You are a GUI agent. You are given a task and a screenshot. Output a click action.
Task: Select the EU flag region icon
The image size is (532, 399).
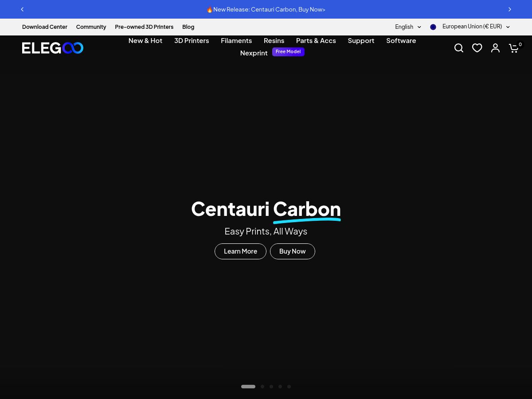click(x=433, y=27)
